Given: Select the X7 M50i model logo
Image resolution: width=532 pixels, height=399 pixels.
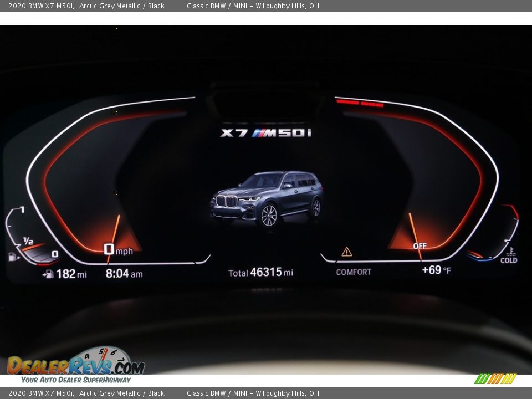Looking at the screenshot, I should tap(266, 133).
